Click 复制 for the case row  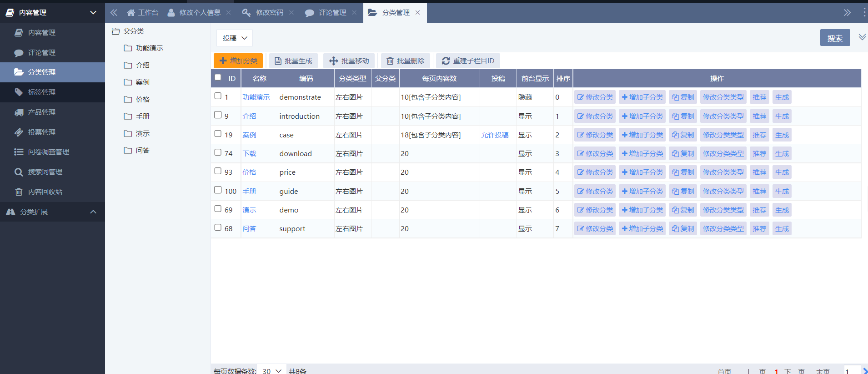point(683,135)
